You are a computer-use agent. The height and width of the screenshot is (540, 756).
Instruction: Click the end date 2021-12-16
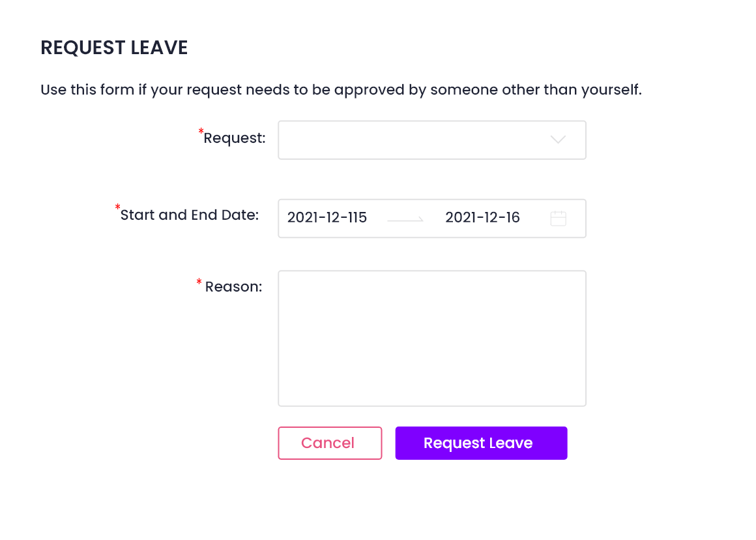click(483, 218)
